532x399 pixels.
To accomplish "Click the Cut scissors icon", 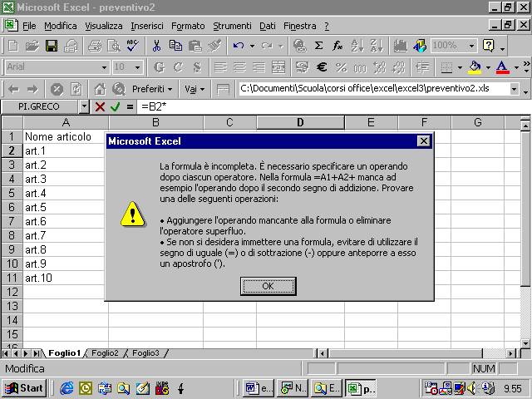I will click(x=156, y=46).
